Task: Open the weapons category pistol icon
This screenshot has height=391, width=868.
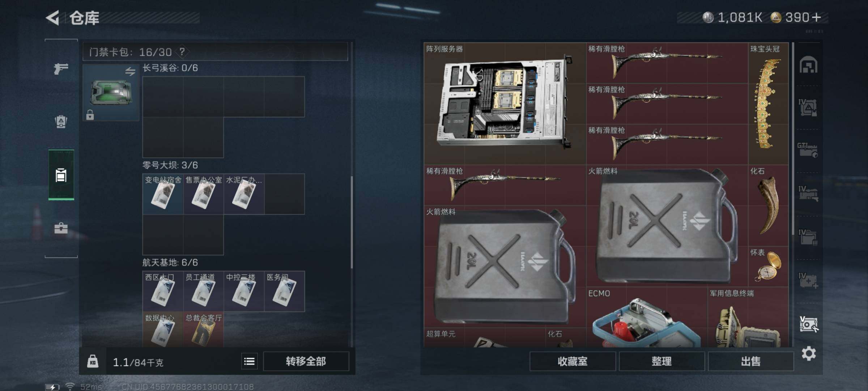Action: coord(61,68)
